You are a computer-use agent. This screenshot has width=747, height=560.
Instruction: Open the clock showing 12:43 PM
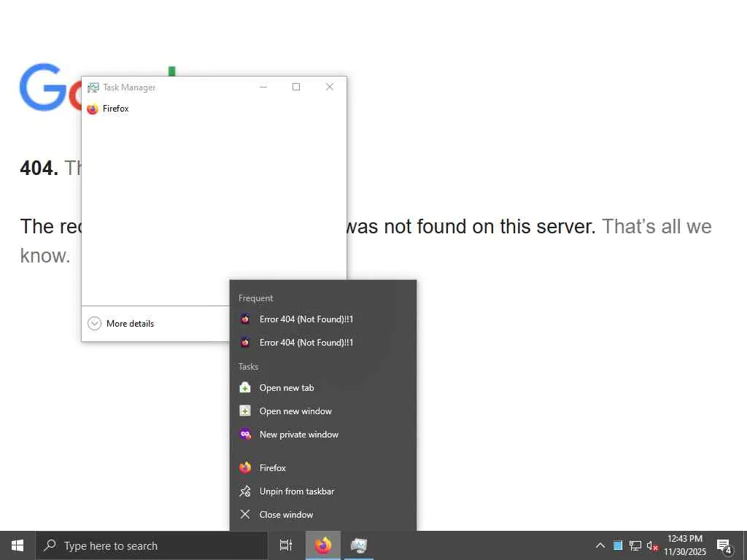pos(685,545)
